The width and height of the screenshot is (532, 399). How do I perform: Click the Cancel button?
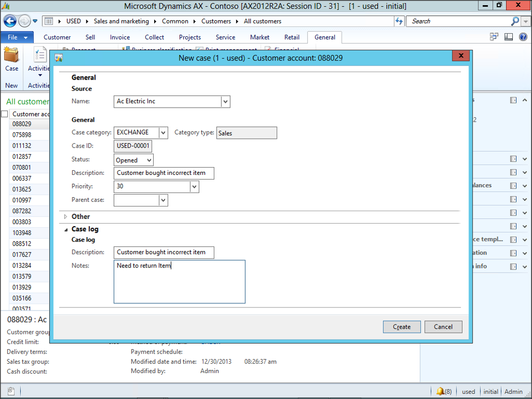443,327
